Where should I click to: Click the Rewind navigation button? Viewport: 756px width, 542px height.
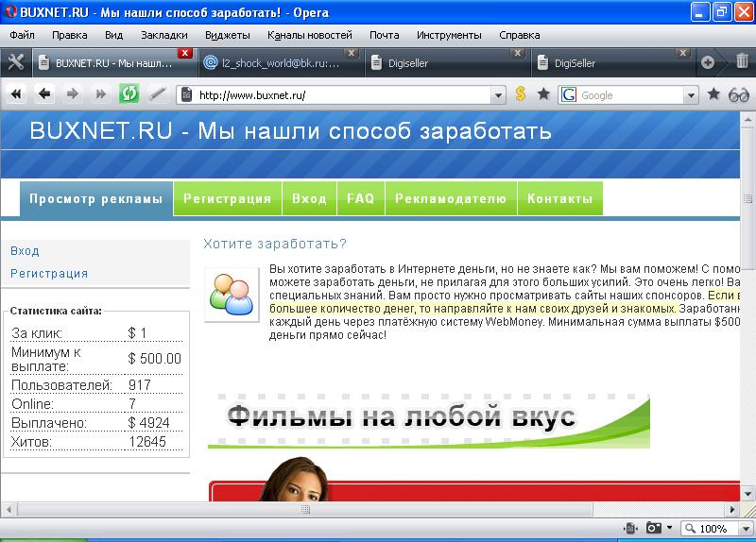(16, 93)
